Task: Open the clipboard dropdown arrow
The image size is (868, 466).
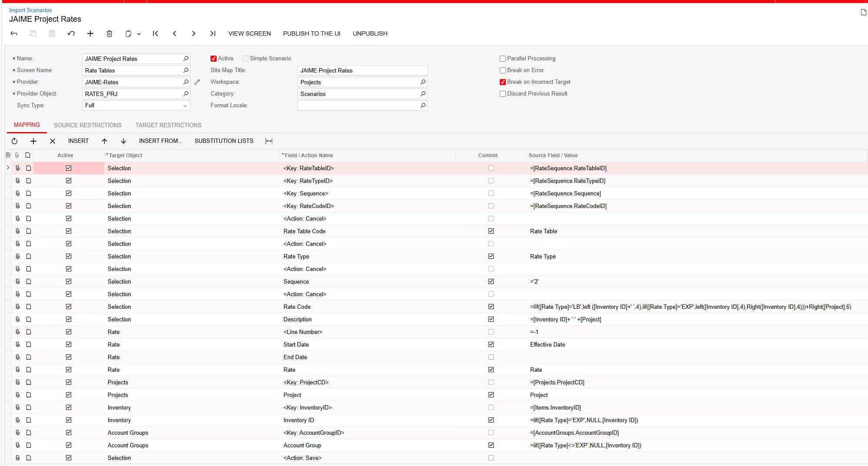Action: (139, 34)
